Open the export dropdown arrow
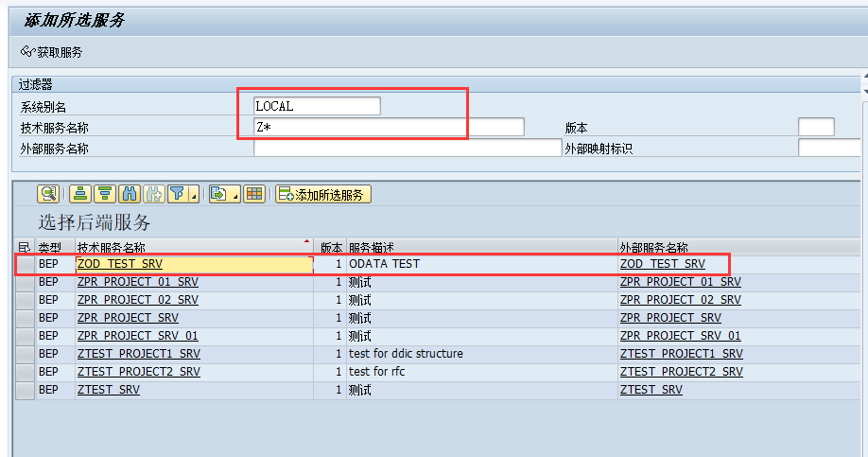Image resolution: width=868 pixels, height=457 pixels. point(235,196)
